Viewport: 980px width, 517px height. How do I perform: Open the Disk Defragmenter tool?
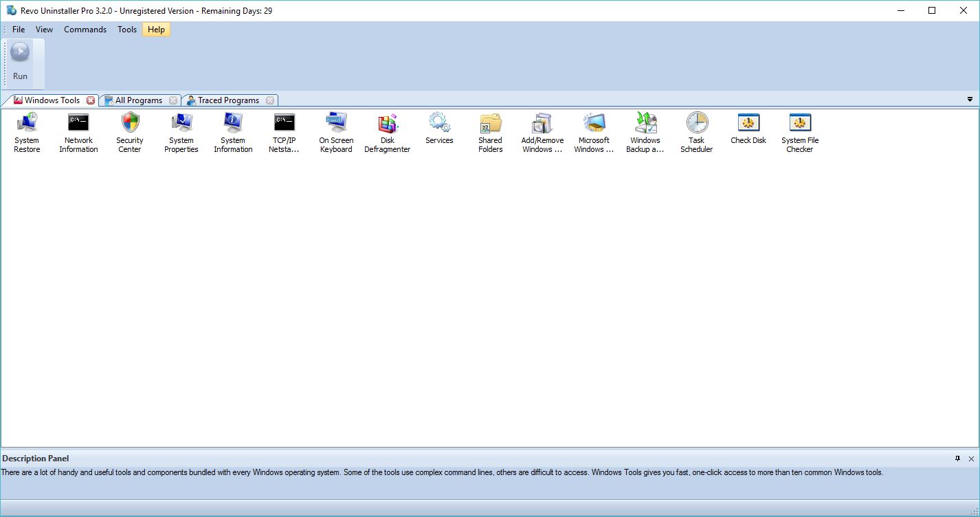click(387, 132)
